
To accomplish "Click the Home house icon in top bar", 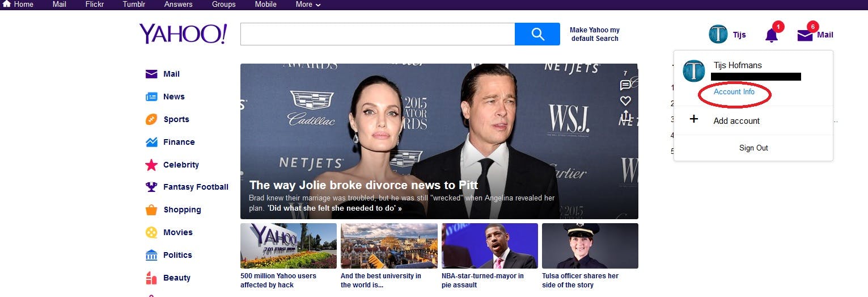I will [7, 4].
